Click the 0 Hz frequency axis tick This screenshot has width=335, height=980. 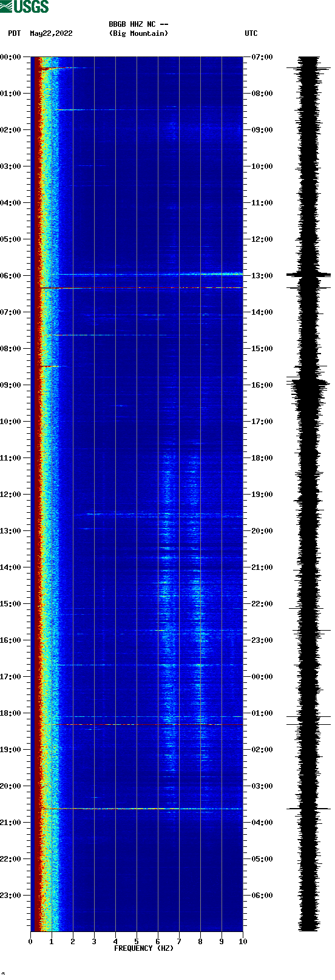(30, 942)
